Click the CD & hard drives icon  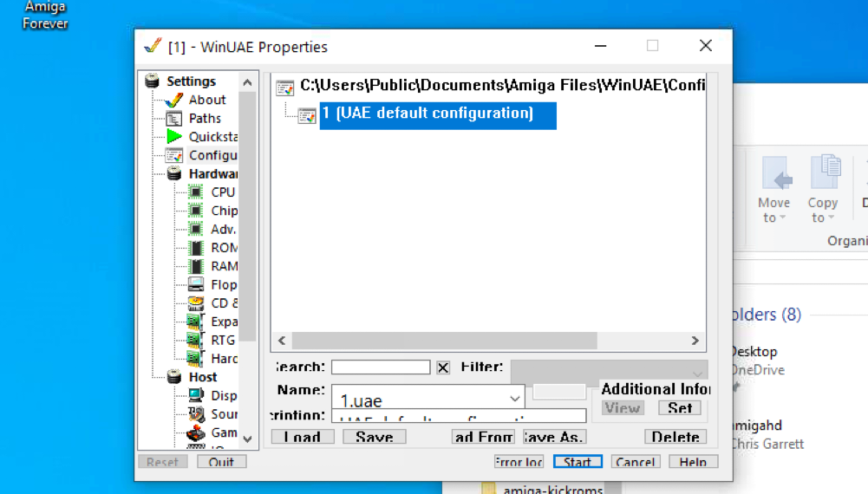coord(196,303)
